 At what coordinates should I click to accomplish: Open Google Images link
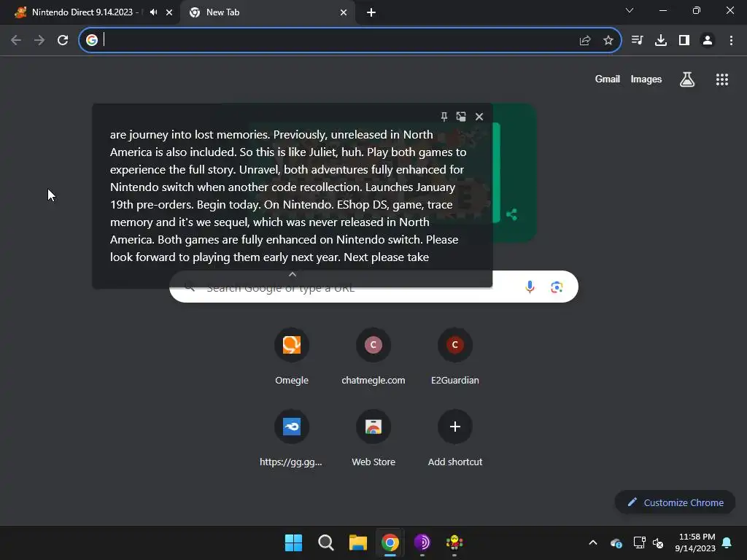[646, 79]
